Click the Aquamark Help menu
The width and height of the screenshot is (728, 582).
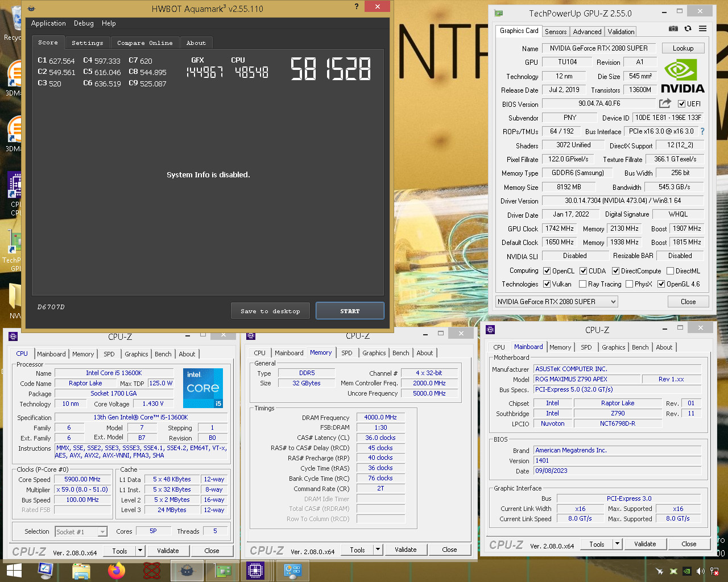tap(109, 23)
